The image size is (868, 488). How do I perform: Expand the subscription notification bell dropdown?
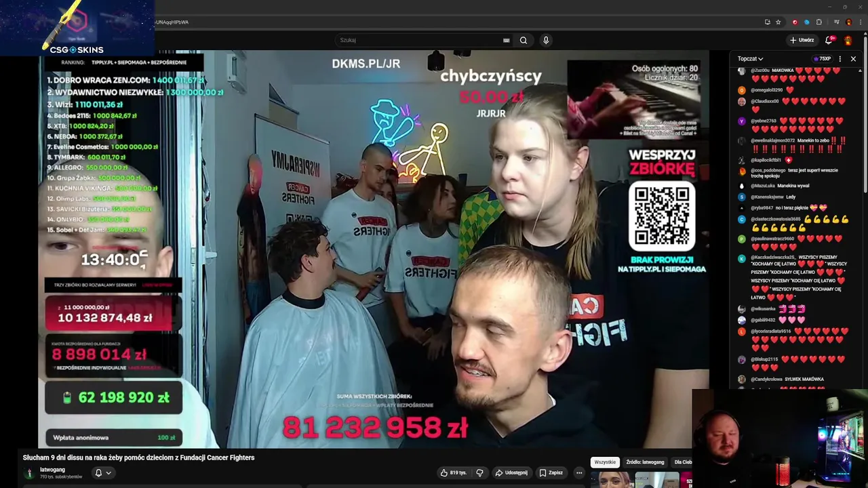102,472
